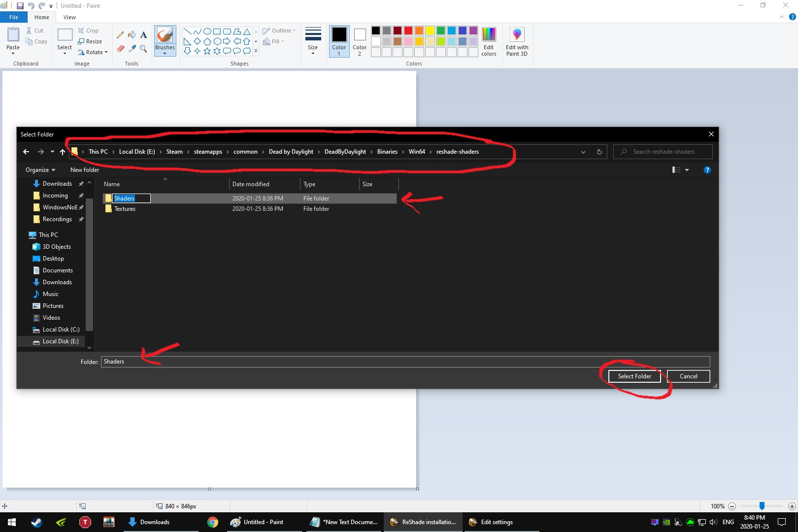798x532 pixels.
Task: Click the Search reshade-shaders box
Action: (663, 152)
